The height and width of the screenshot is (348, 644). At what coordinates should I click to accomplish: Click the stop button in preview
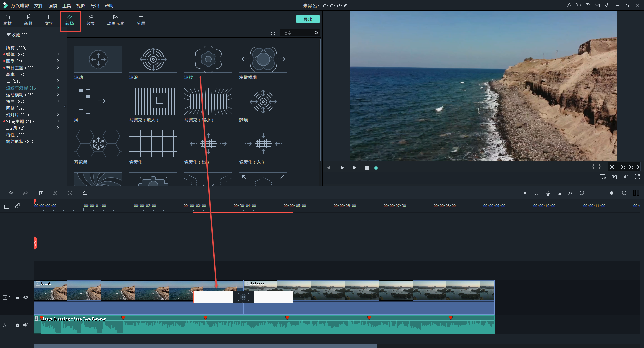[x=367, y=168]
